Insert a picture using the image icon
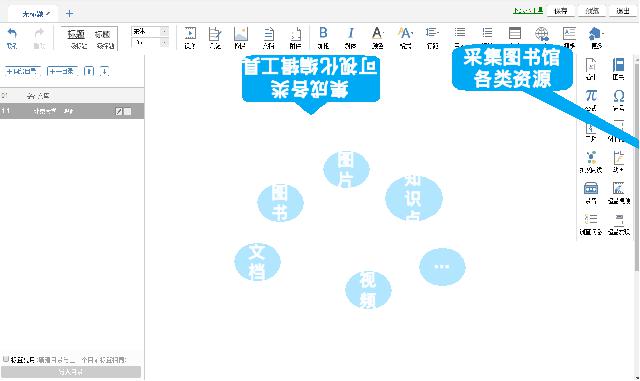This screenshot has height=381, width=640. [x=241, y=33]
